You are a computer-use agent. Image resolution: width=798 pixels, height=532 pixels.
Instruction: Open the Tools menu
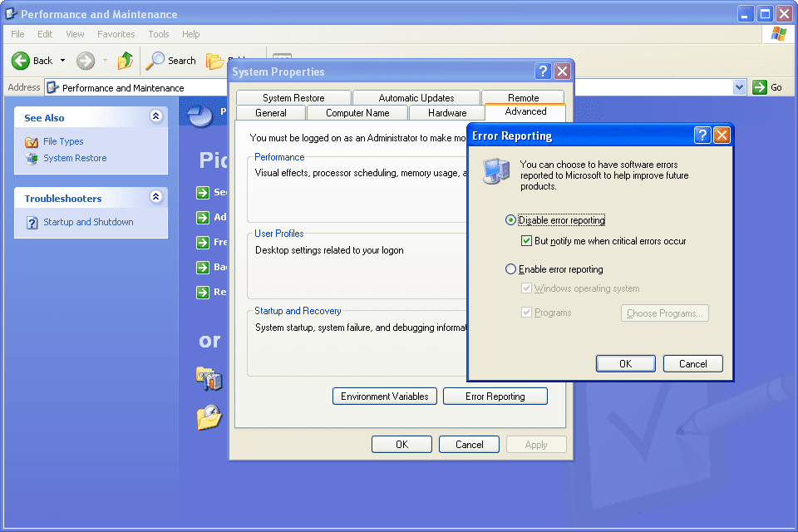[x=158, y=34]
